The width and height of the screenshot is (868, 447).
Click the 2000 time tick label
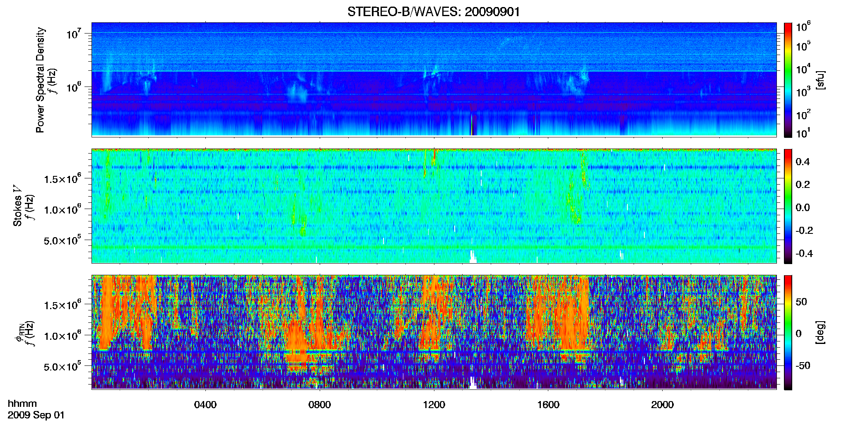click(x=662, y=405)
